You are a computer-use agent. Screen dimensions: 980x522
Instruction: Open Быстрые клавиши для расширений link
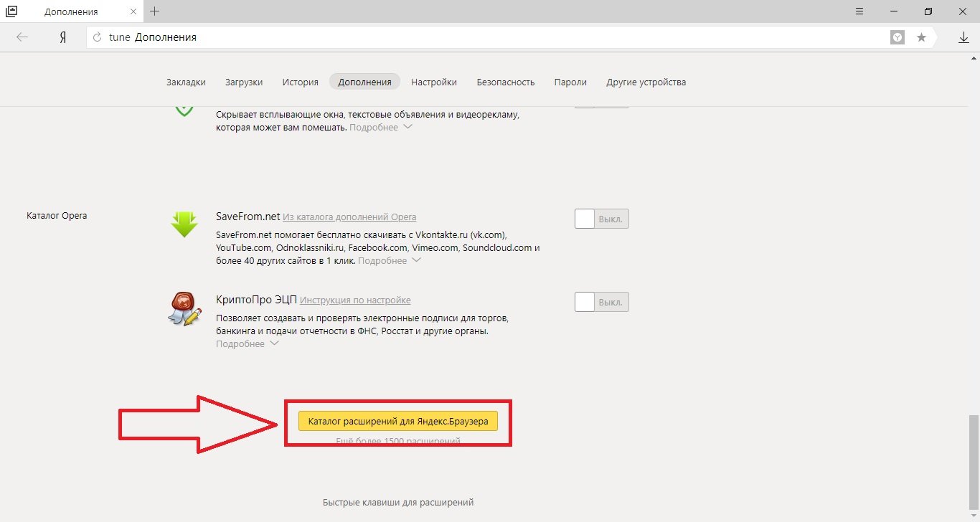pos(398,503)
